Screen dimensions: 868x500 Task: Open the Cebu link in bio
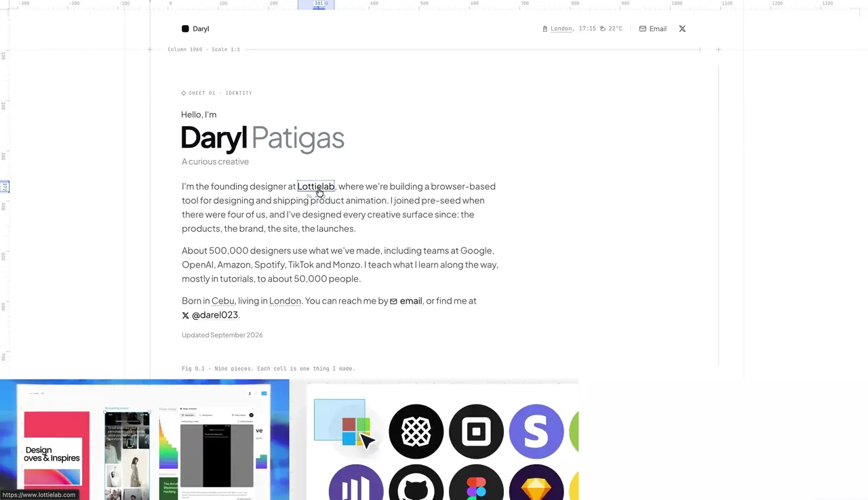[223, 301]
